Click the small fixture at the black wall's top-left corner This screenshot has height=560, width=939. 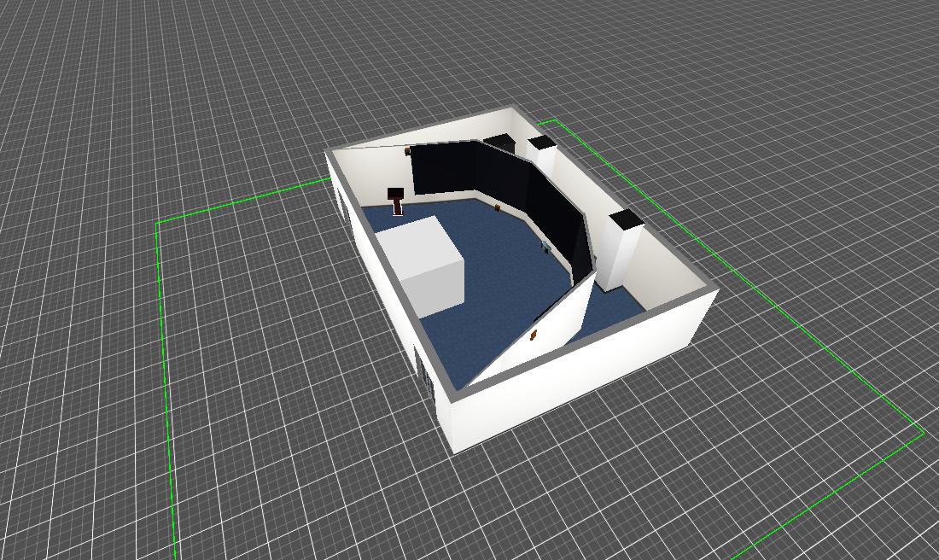point(408,150)
